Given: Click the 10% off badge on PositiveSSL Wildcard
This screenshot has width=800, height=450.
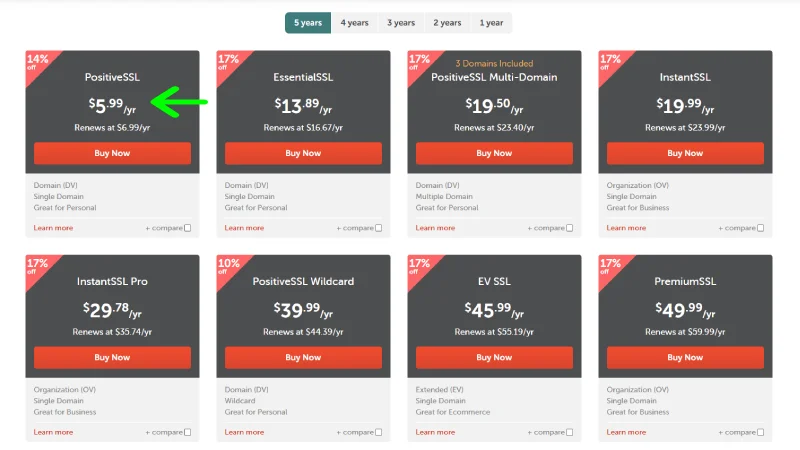Looking at the screenshot, I should [x=228, y=265].
